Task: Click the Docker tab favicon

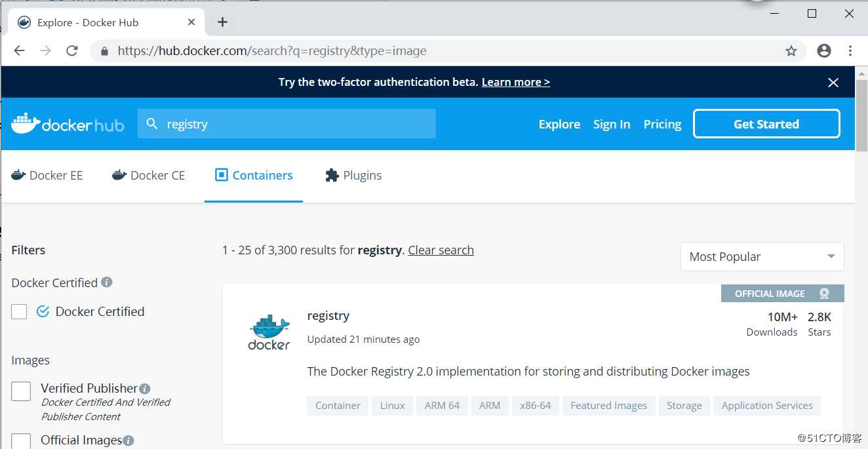Action: [x=24, y=22]
